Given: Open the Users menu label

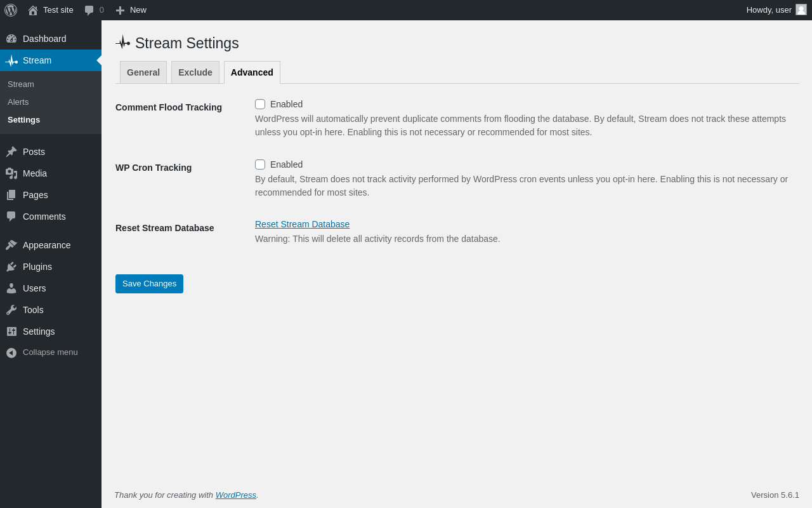Looking at the screenshot, I should point(34,288).
